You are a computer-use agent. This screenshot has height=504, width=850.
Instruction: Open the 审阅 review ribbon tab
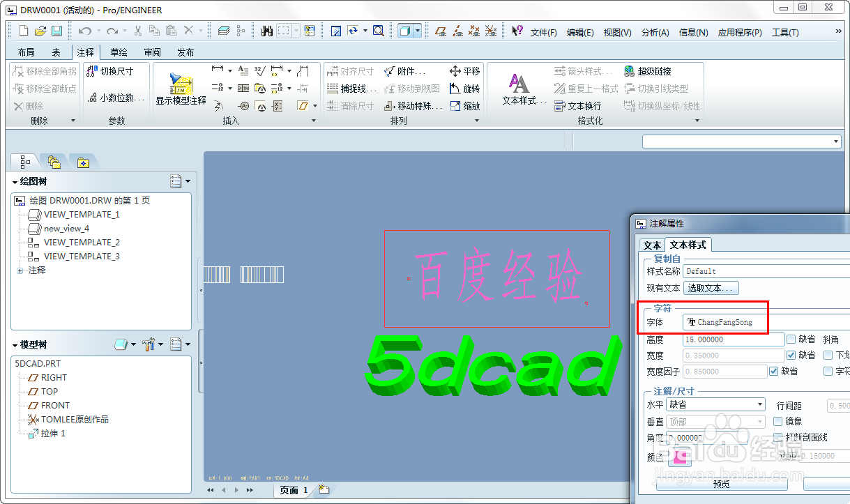[152, 52]
